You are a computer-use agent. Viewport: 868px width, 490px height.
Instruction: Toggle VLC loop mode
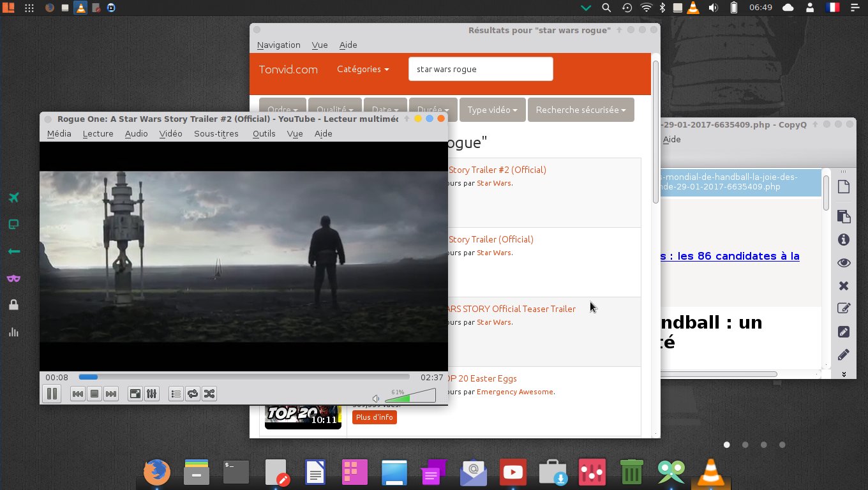point(193,394)
